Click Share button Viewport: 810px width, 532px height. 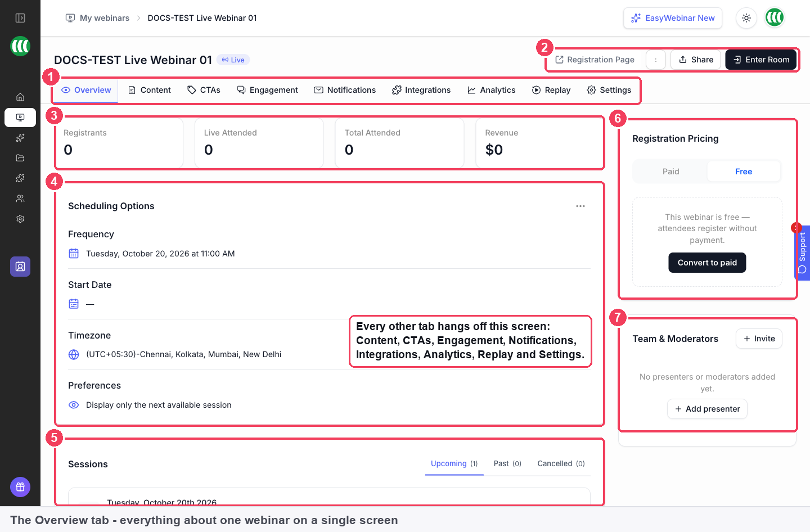(x=696, y=60)
